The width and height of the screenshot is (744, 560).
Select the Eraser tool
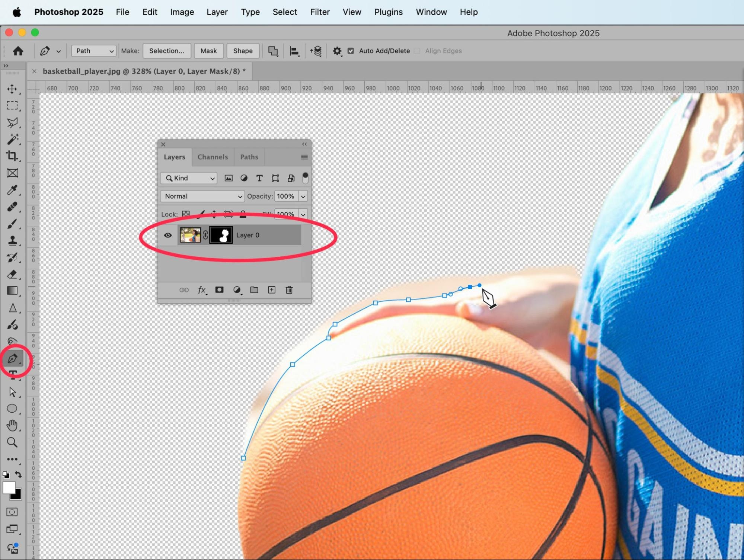pos(12,274)
